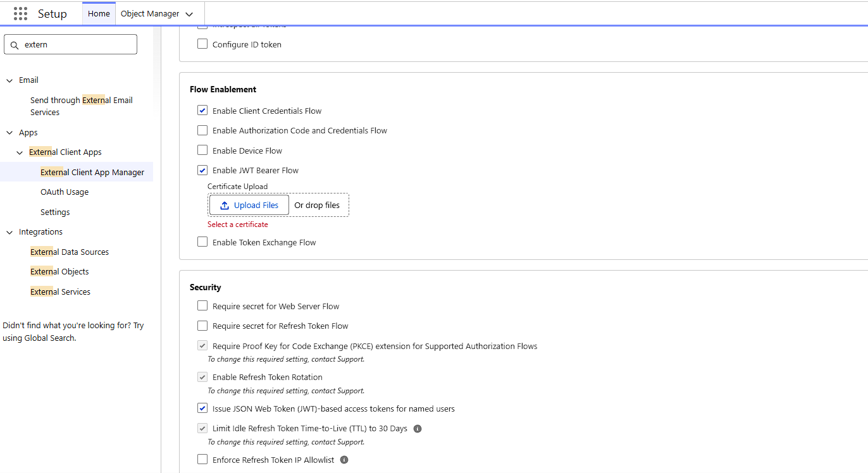Click the search magnifier icon in Quick Find

coord(15,45)
